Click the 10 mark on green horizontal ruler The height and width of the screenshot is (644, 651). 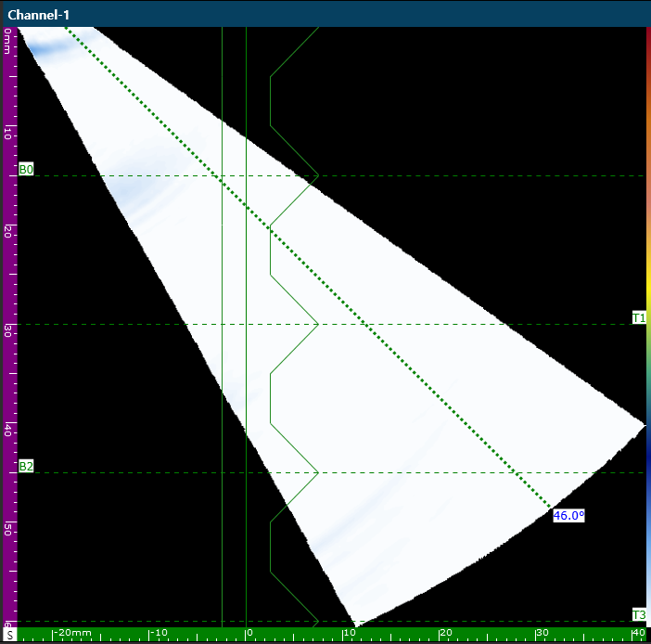point(350,632)
